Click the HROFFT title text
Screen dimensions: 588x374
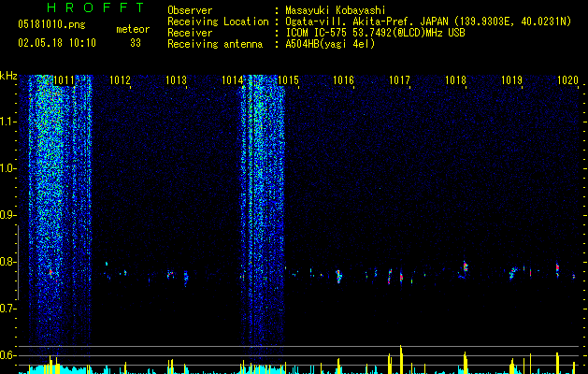click(x=96, y=7)
